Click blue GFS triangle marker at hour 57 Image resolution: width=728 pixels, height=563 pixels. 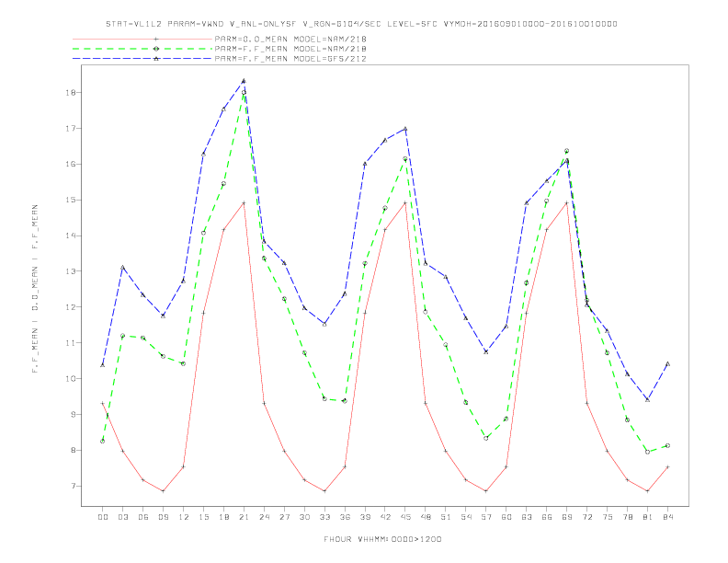486,351
